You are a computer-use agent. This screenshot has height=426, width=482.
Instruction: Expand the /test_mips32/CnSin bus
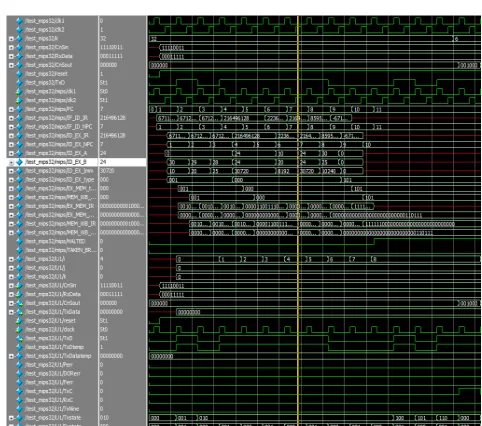[x=11, y=47]
